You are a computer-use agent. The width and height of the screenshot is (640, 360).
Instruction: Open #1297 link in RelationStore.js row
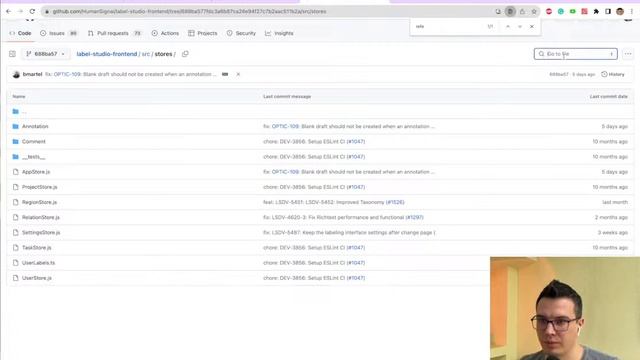(x=414, y=217)
